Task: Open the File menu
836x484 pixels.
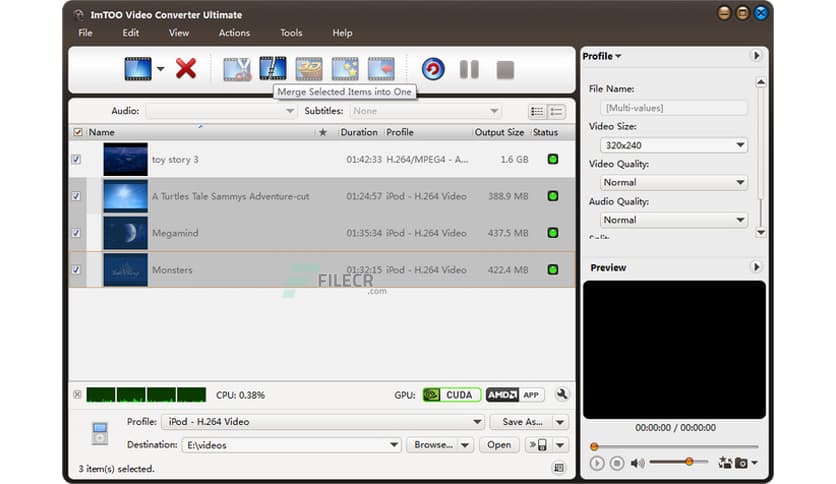Action: click(x=85, y=33)
